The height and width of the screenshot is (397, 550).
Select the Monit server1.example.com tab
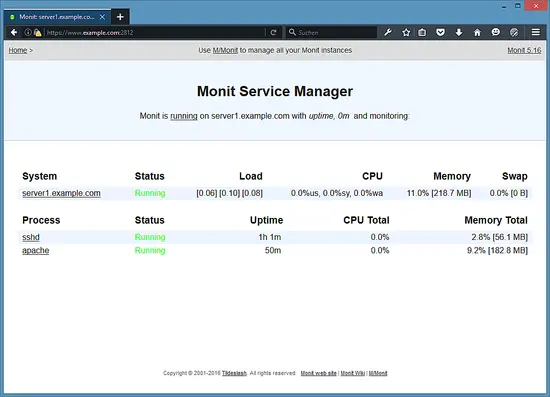(57, 17)
